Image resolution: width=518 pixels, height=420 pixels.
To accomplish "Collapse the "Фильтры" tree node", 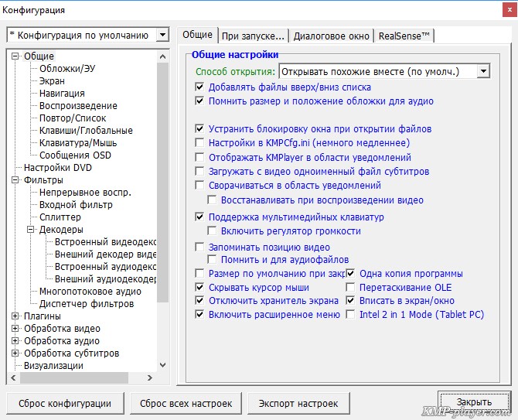I will coord(15,180).
